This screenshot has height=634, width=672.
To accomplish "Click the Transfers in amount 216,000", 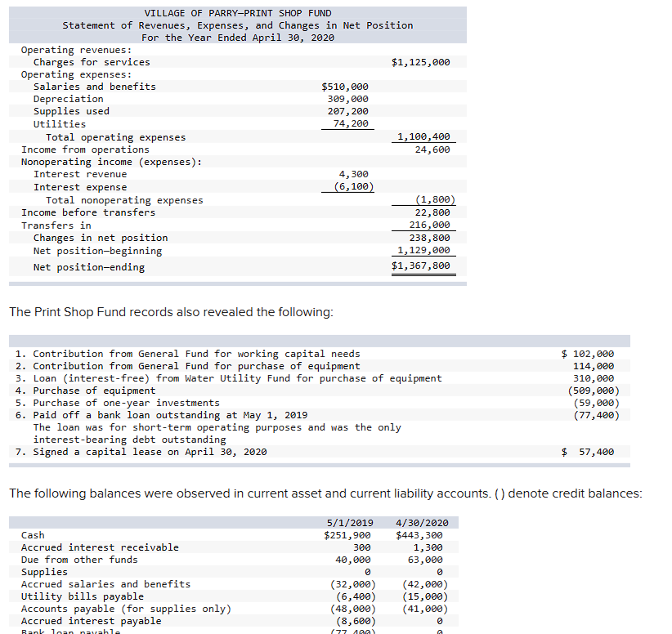I will tap(429, 224).
